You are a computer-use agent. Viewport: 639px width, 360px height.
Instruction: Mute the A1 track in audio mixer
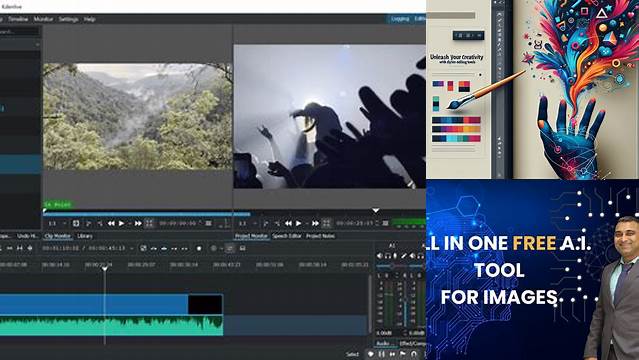379,256
